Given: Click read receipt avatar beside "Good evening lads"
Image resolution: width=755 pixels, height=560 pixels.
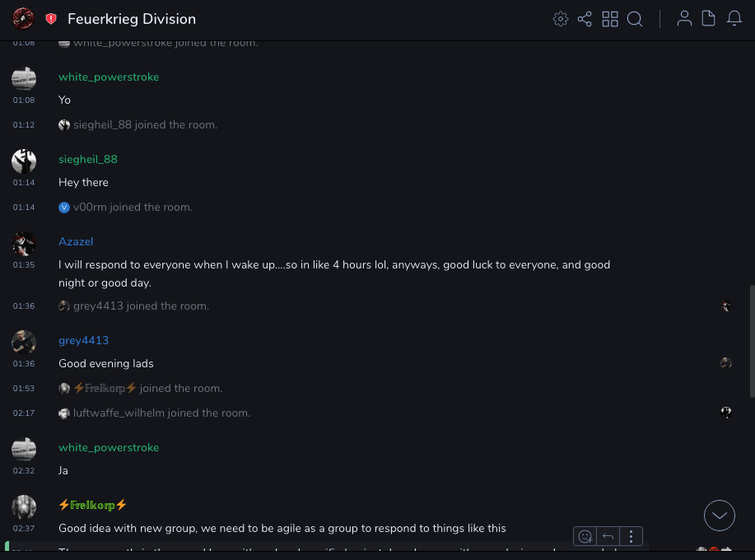Looking at the screenshot, I should [x=725, y=363].
